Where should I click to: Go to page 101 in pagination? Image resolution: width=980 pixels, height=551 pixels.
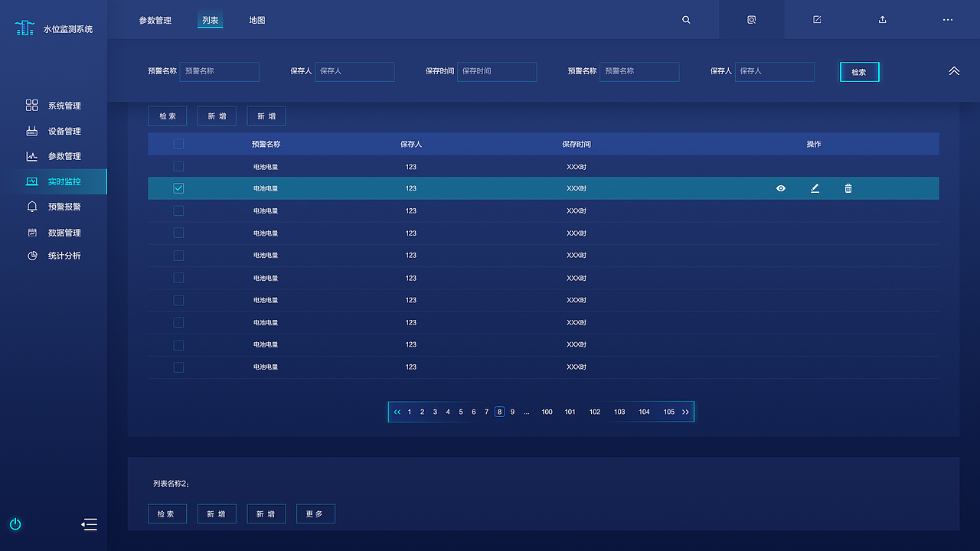coord(570,412)
